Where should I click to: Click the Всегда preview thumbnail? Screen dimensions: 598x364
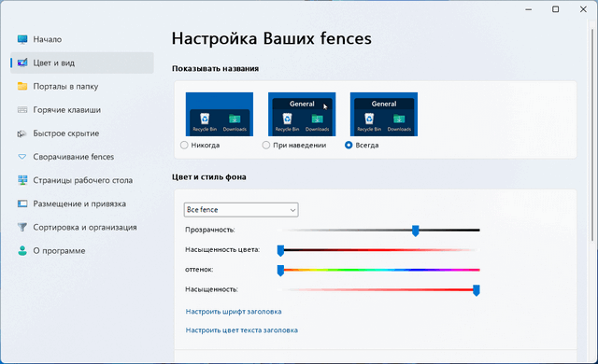point(384,114)
